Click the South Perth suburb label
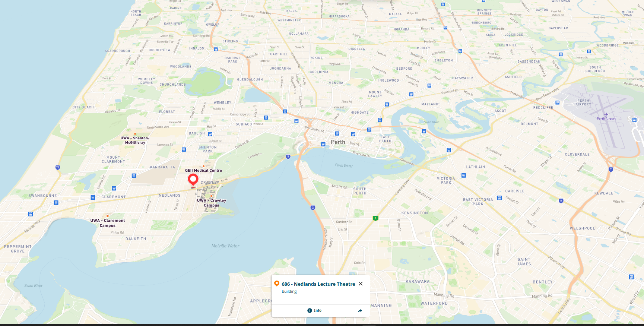The image size is (644, 326). pos(360,191)
